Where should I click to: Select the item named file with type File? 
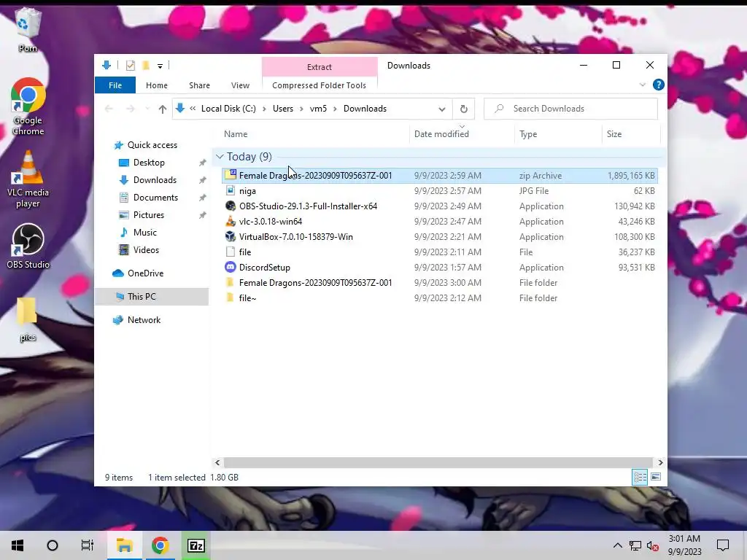coord(439,252)
